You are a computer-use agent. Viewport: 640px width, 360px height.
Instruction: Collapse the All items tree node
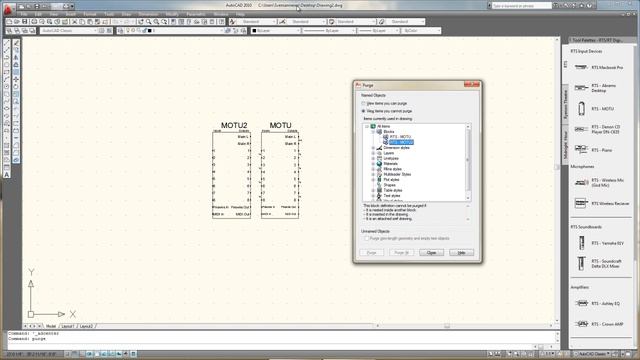(367, 127)
